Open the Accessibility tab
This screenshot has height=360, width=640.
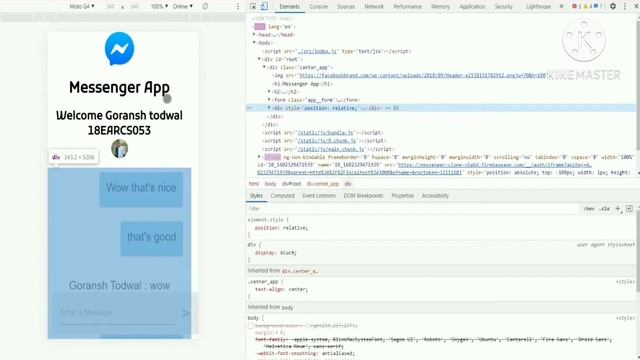tap(435, 196)
